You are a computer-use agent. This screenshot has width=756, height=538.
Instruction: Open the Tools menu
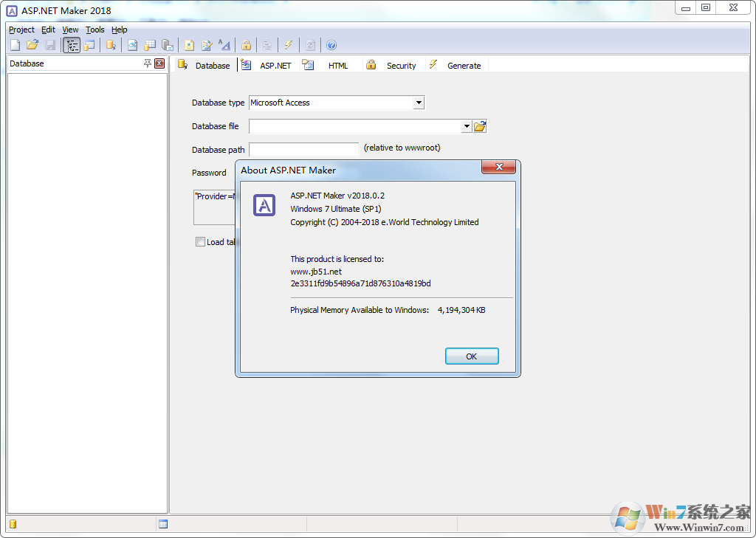coord(94,30)
